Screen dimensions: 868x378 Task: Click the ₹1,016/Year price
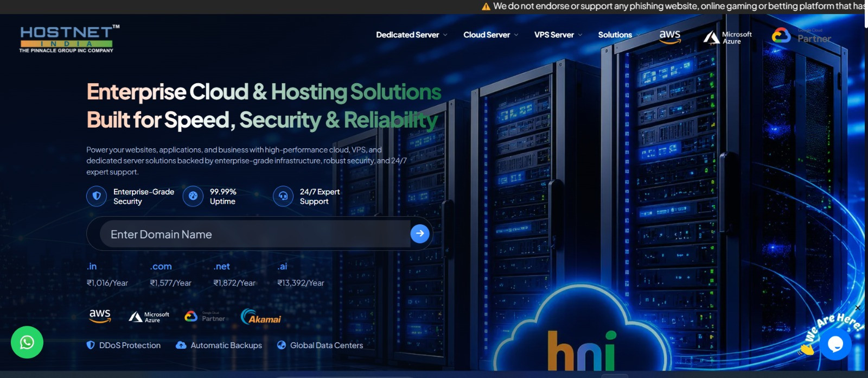(x=107, y=283)
